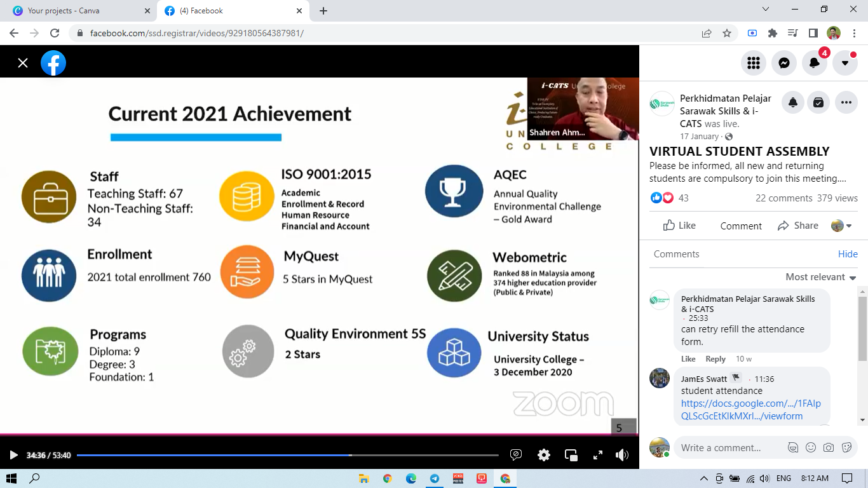Click the Share button
868x488 pixels.
[798, 226]
